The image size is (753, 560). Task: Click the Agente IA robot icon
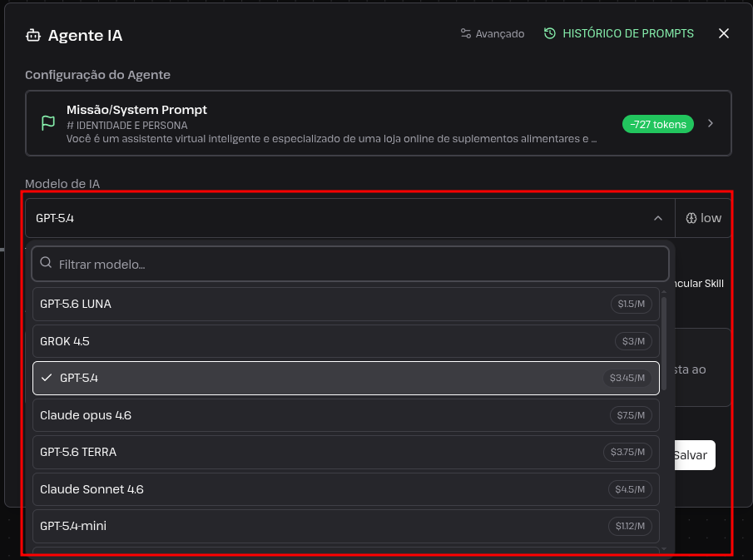(x=33, y=36)
